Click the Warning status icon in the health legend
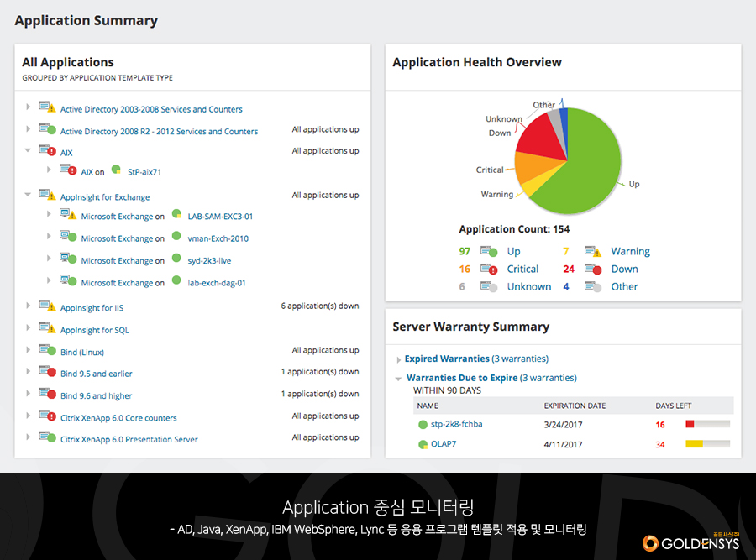756x560 pixels. [x=593, y=251]
